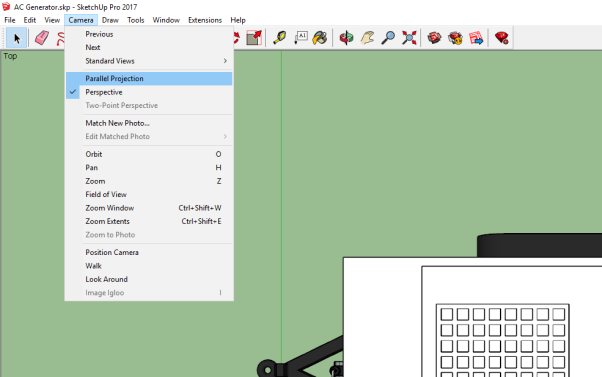Activate the Select arrow tool

click(17, 38)
